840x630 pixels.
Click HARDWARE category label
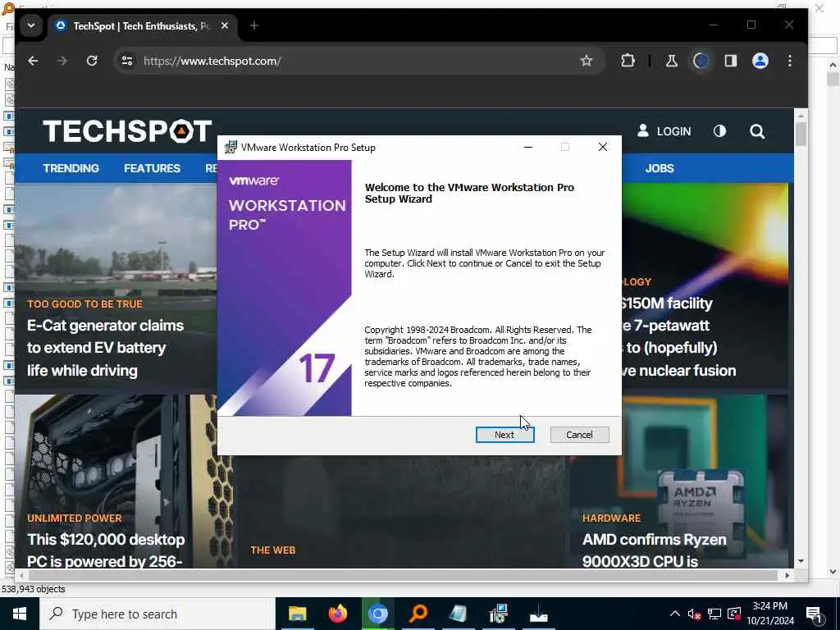(611, 518)
